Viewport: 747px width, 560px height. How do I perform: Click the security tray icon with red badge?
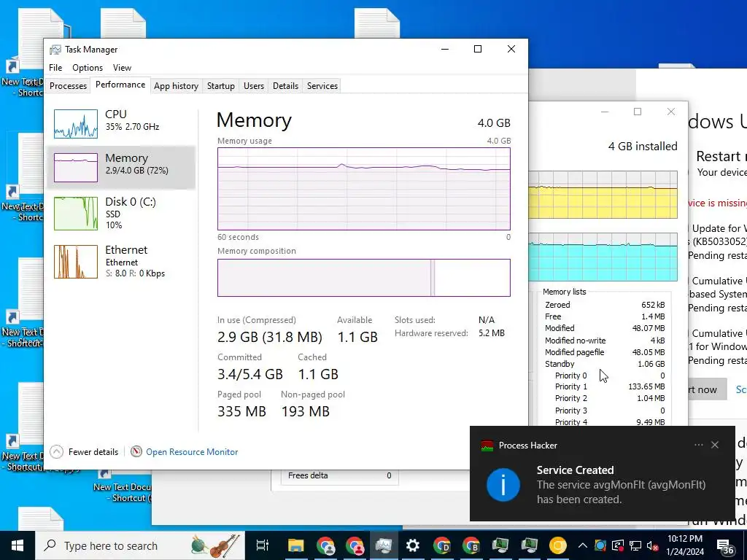click(618, 545)
